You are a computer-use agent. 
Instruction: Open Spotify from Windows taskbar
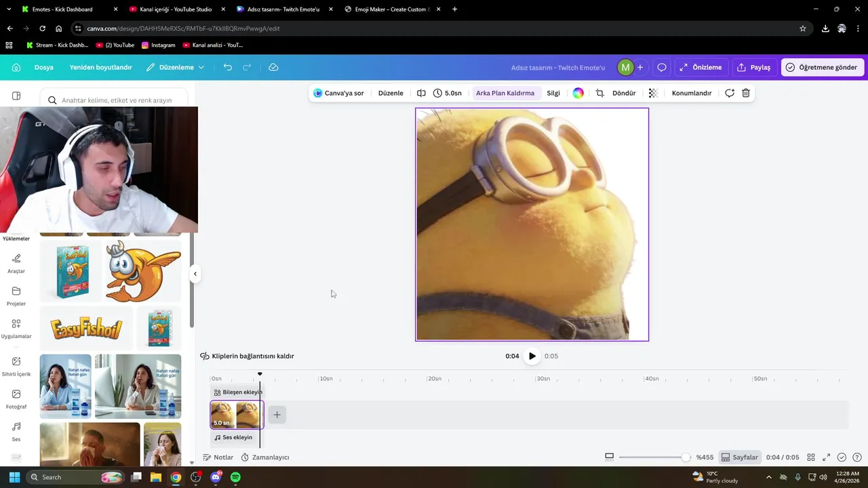pyautogui.click(x=235, y=477)
